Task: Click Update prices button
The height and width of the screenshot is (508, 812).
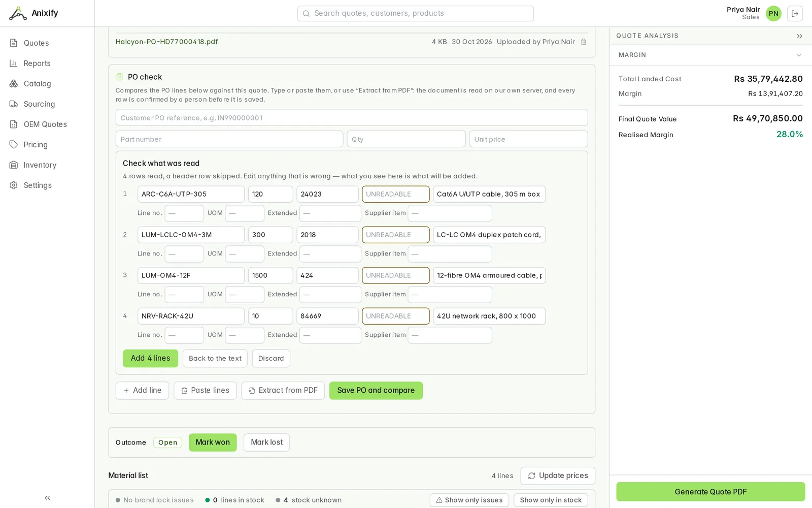Action: click(558, 476)
